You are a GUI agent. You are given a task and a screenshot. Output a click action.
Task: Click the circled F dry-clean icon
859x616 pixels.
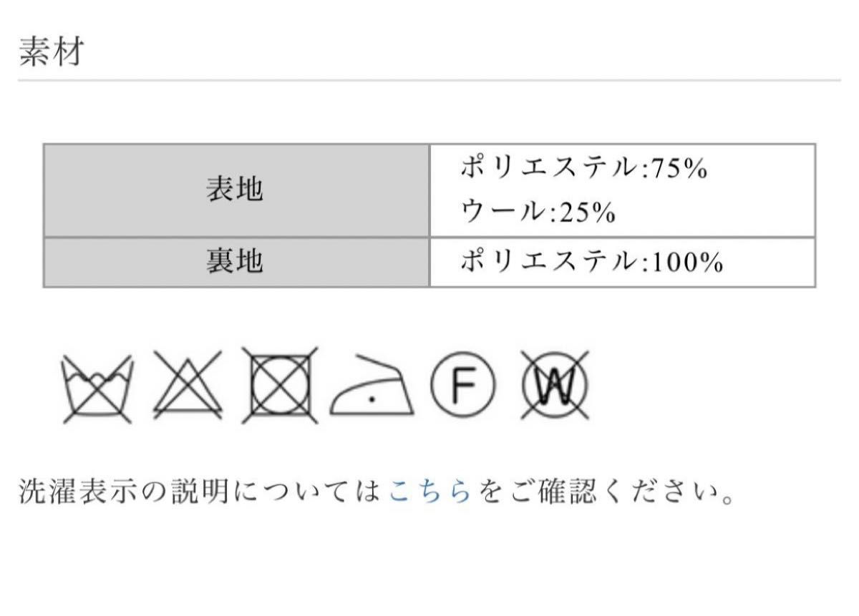coord(464,387)
